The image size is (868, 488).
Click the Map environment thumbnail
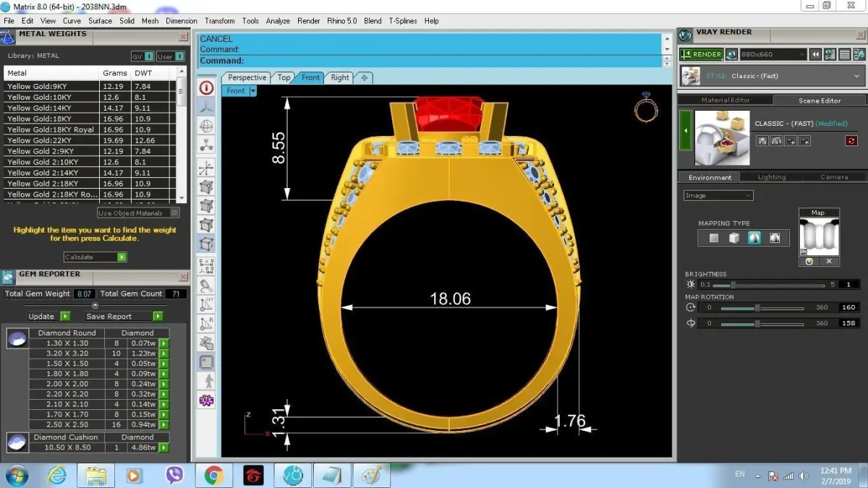[818, 236]
